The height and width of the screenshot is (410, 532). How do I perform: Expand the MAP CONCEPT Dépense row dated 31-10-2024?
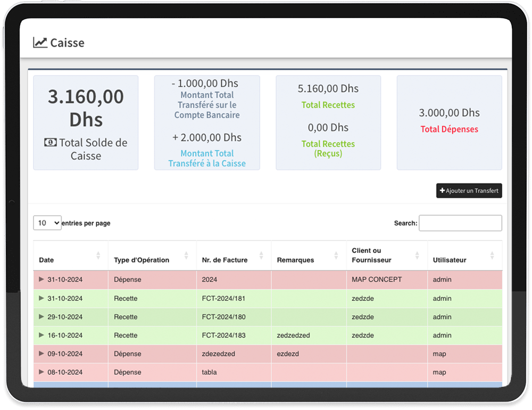click(41, 280)
